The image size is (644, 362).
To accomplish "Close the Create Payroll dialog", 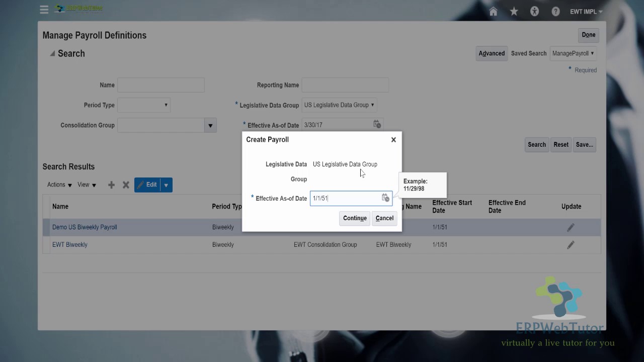I will tap(393, 140).
